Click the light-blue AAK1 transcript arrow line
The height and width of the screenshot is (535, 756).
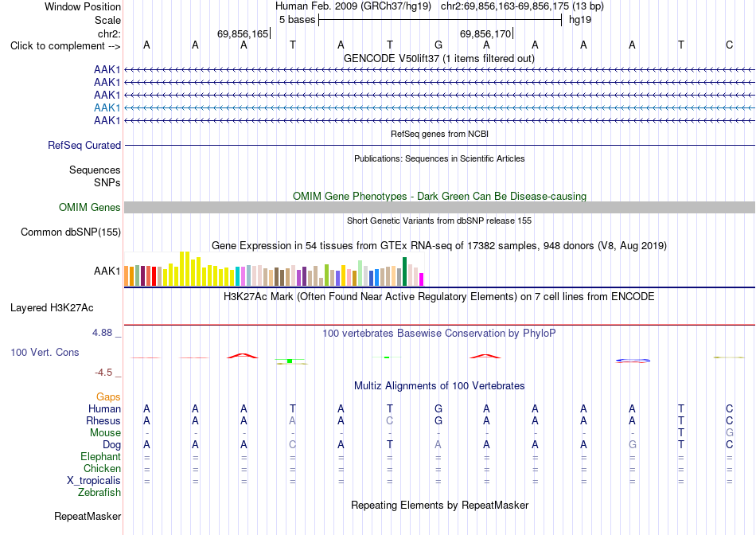[x=439, y=107]
